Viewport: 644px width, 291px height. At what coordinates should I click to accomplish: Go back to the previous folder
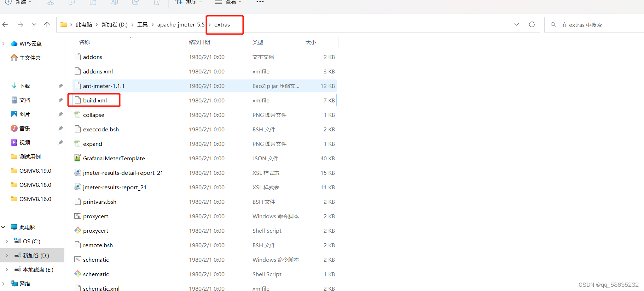click(5, 25)
